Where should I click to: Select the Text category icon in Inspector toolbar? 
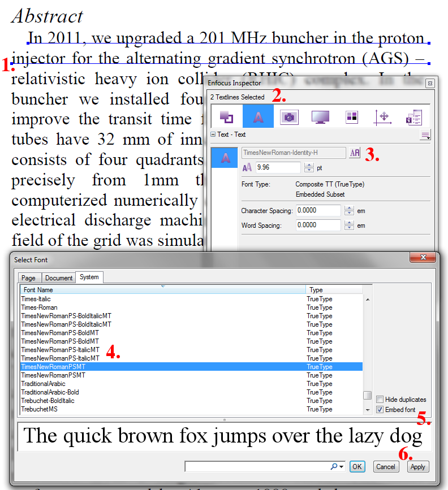pyautogui.click(x=258, y=116)
